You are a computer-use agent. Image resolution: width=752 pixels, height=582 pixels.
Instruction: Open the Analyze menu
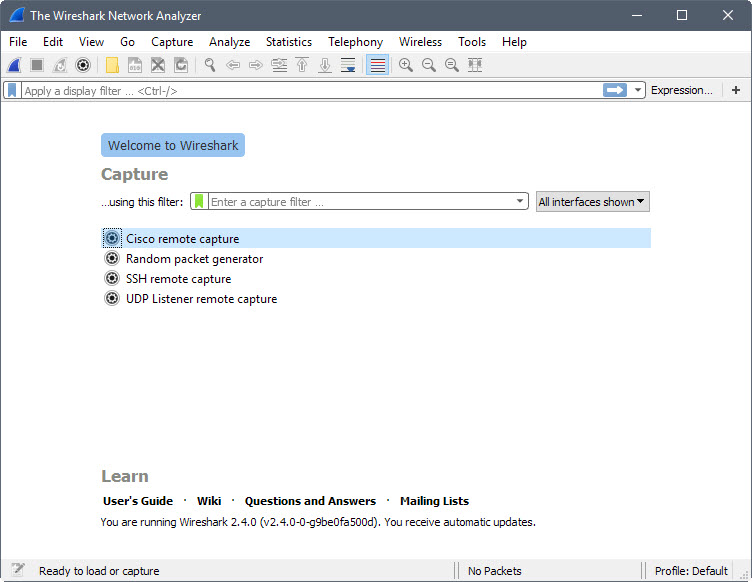pos(230,42)
